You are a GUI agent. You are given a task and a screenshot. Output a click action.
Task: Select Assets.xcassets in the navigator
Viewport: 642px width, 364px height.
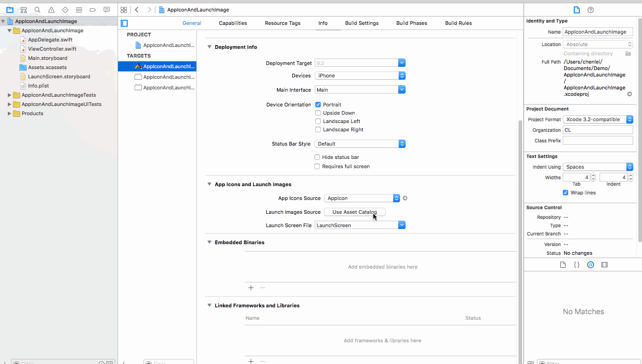pos(47,67)
